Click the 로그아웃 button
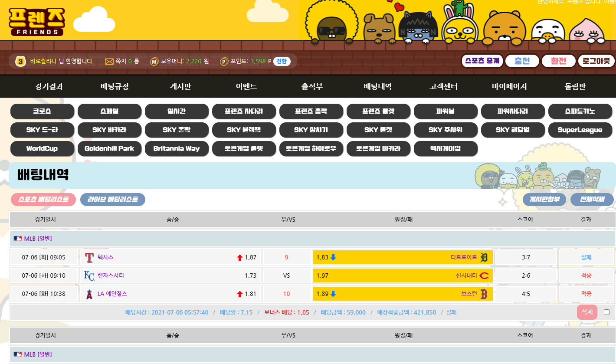The image size is (616, 364). pos(596,61)
